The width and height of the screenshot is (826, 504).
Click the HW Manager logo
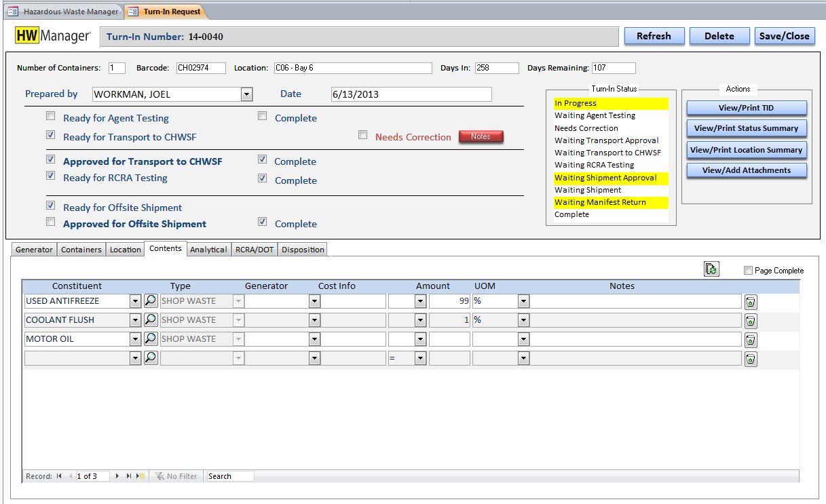point(53,36)
